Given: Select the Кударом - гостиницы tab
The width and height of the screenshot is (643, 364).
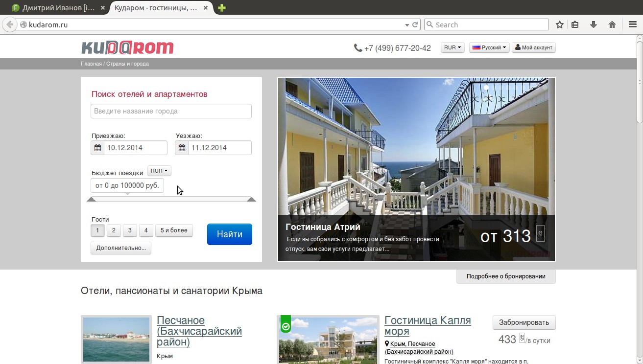Looking at the screenshot, I should (x=162, y=8).
